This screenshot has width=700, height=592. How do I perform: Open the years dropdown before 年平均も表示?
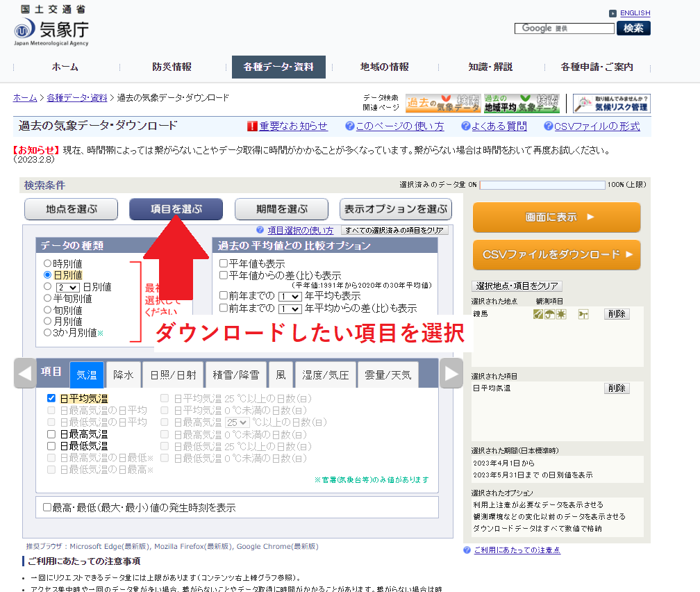(290, 296)
